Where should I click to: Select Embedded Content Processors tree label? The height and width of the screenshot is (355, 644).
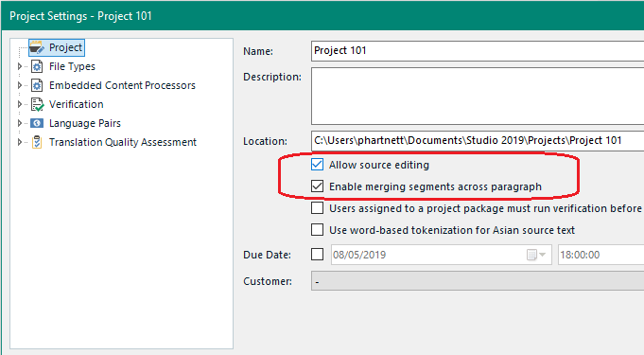[x=122, y=85]
